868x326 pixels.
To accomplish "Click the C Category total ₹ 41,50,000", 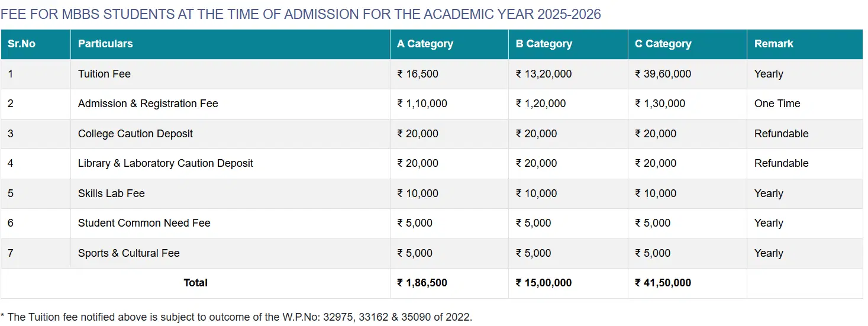I will click(x=663, y=283).
